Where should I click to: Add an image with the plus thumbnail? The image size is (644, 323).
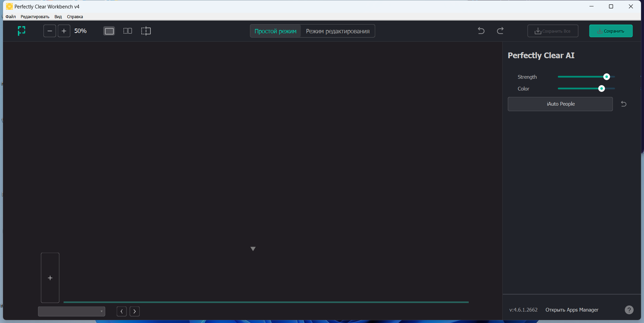pos(50,278)
